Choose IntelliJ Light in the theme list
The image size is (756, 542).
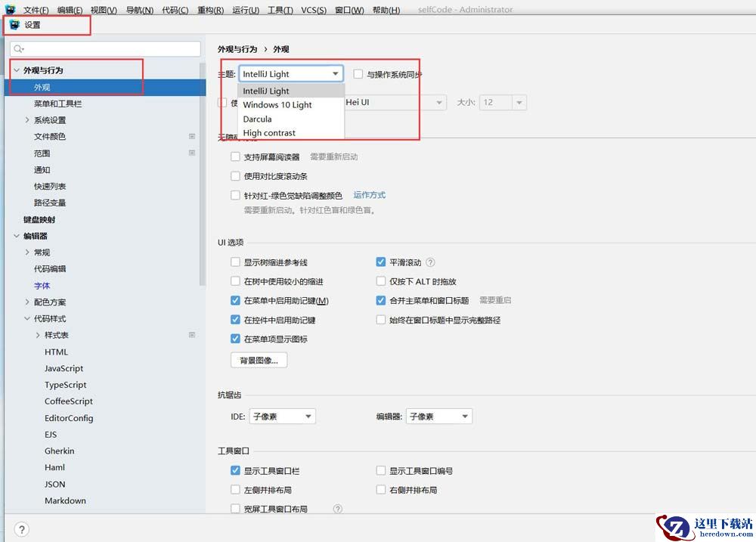coord(291,91)
